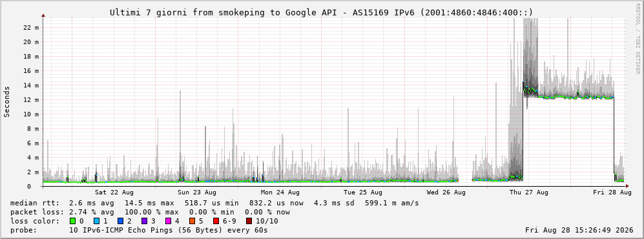Click the Mon 24 Aug axis label
Image resolution: width=644 pixels, height=239 pixels.
[x=280, y=192]
